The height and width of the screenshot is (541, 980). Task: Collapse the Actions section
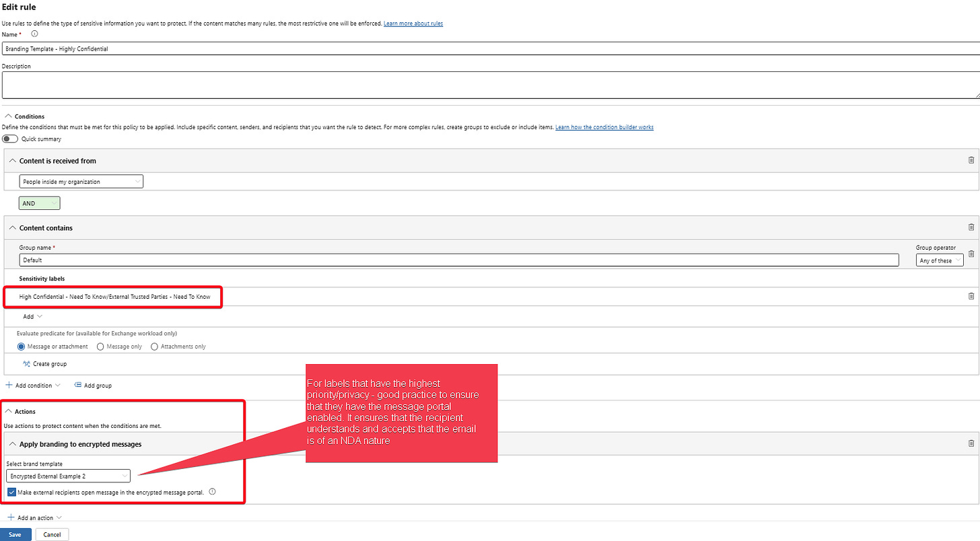(x=8, y=411)
